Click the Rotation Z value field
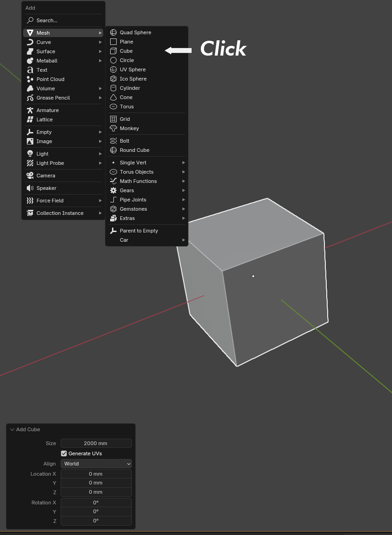The height and width of the screenshot is (535, 392). [96, 521]
